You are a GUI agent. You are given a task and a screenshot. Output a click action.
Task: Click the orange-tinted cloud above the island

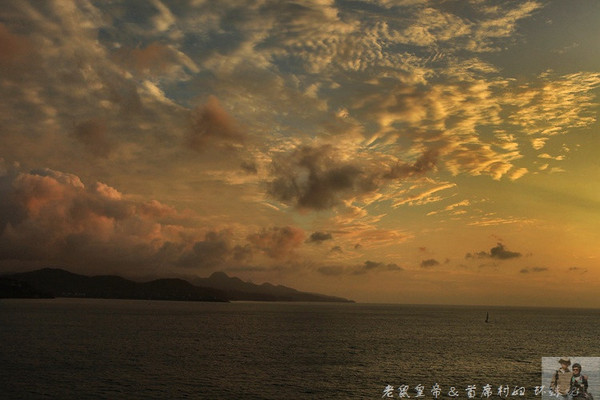coord(275,240)
